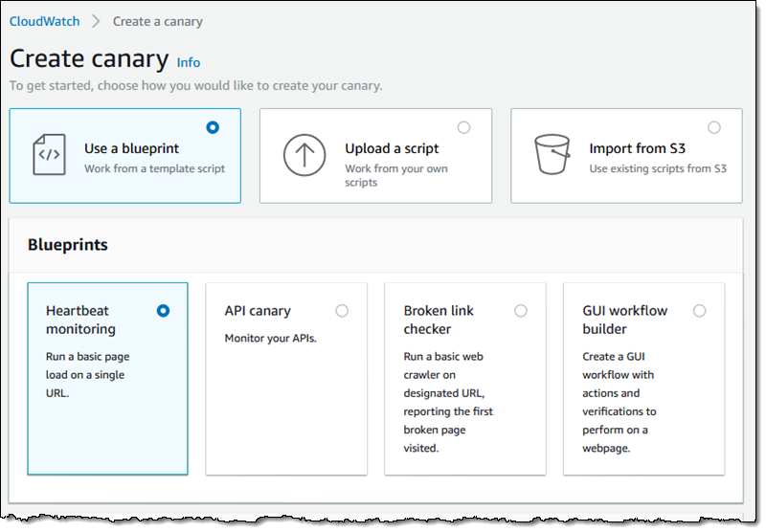
Task: Open the Info link beside Create canary
Action: tap(188, 62)
